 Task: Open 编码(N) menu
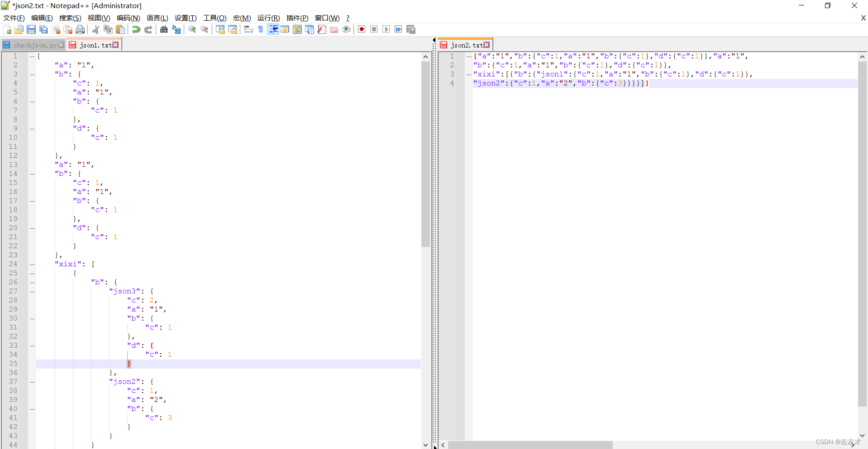pos(129,18)
